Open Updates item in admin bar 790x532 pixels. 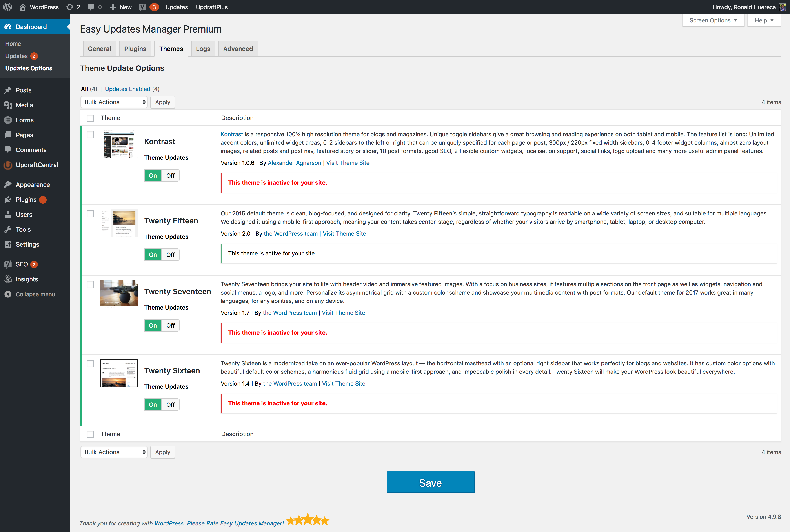click(x=176, y=7)
